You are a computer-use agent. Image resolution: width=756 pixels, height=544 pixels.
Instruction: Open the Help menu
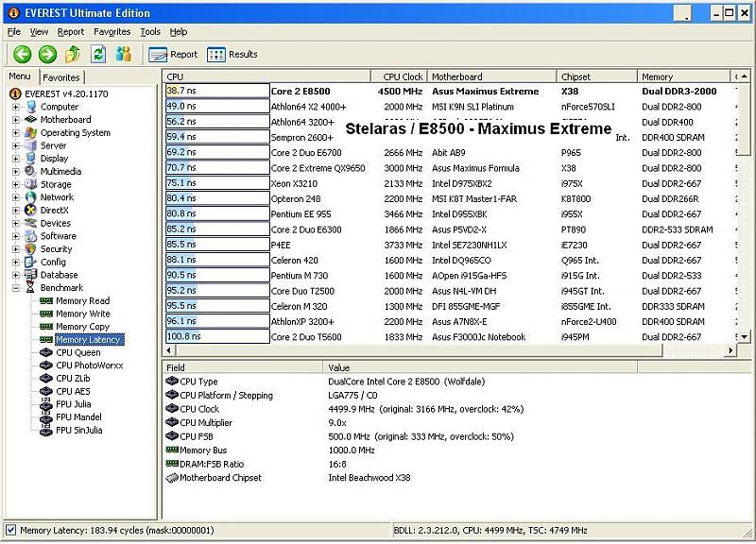(x=179, y=32)
